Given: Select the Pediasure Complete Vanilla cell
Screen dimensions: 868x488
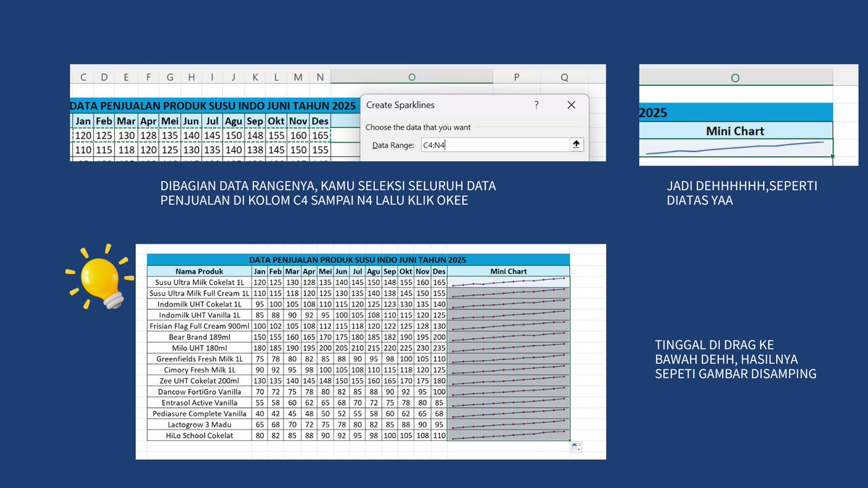Looking at the screenshot, I should coord(199,414).
